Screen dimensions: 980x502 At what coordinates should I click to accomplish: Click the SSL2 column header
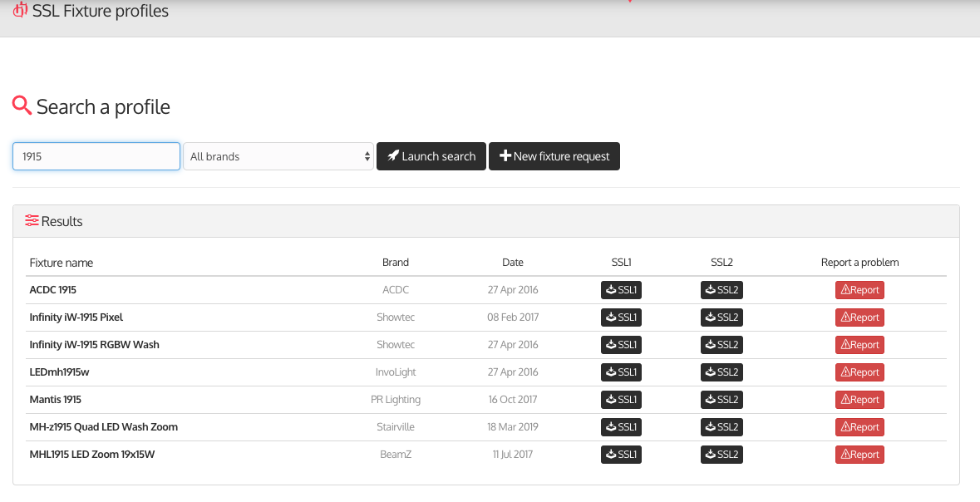click(x=721, y=263)
